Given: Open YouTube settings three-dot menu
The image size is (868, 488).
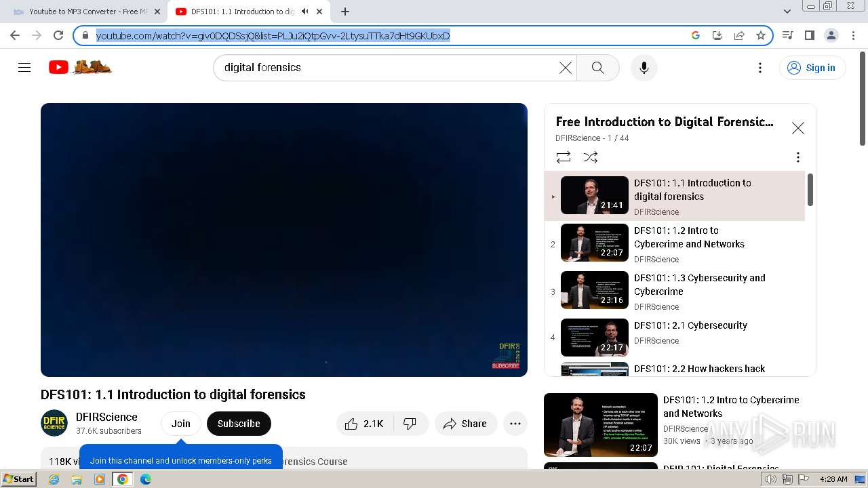Looking at the screenshot, I should click(760, 68).
